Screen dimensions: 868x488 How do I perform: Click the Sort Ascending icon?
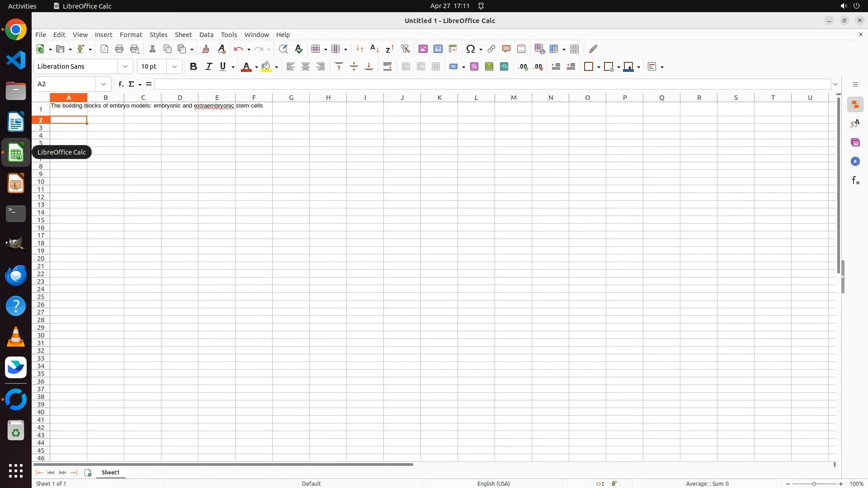[374, 49]
